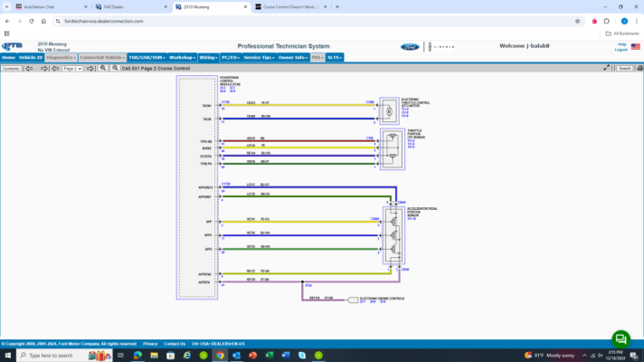Open Task View on the taskbar
This screenshot has height=362, width=644.
pyautogui.click(x=120, y=356)
